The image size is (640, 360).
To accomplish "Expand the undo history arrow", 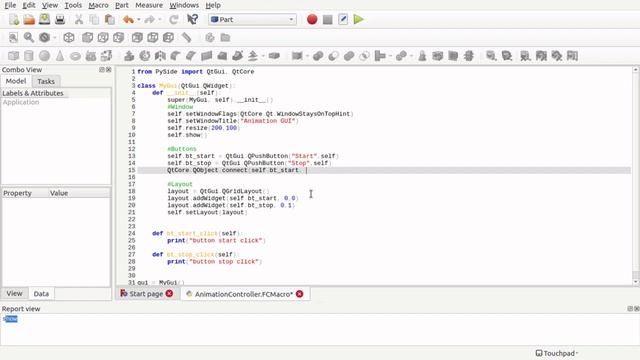I will click(139, 20).
